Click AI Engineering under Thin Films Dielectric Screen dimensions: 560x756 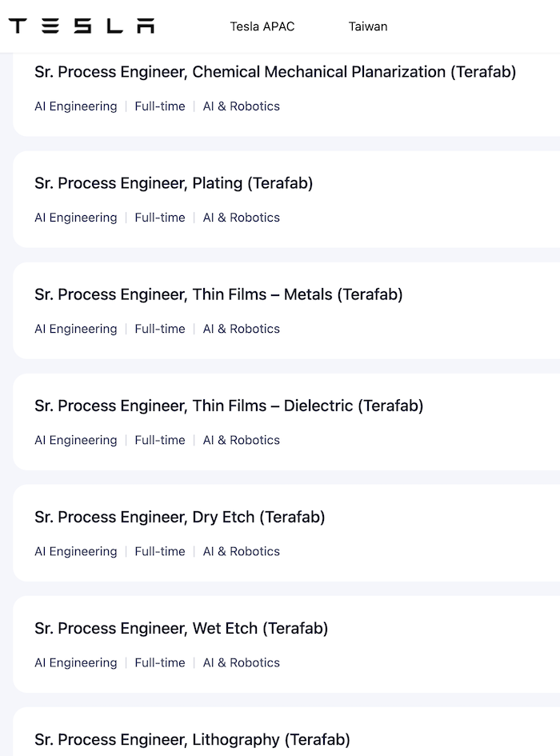pos(75,440)
